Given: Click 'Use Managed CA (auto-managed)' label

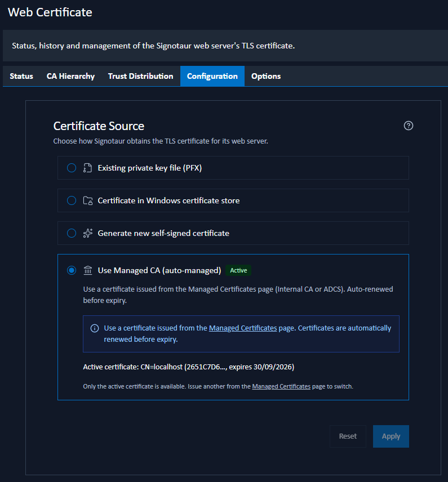Looking at the screenshot, I should pyautogui.click(x=159, y=270).
